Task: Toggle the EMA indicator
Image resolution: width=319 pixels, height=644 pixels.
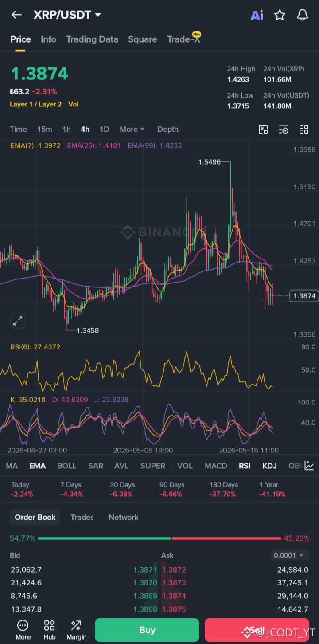Action: pyautogui.click(x=38, y=466)
